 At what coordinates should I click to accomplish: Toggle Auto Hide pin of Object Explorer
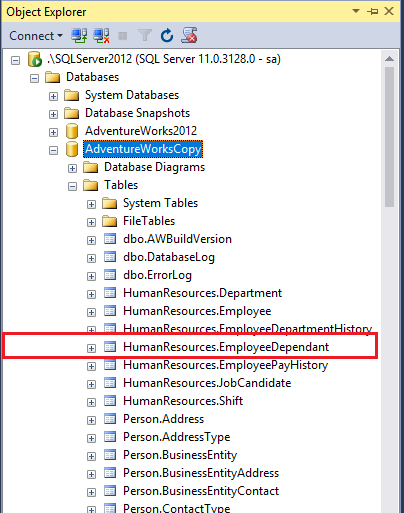[373, 11]
